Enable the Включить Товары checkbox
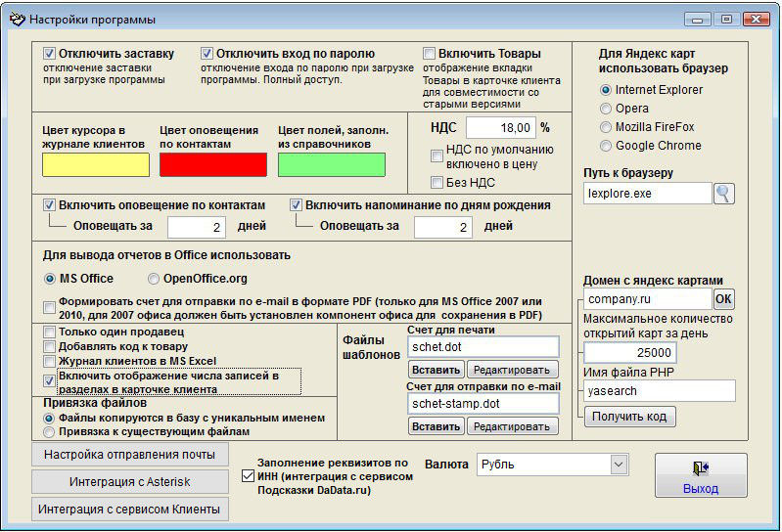The width and height of the screenshot is (782, 532). [429, 54]
